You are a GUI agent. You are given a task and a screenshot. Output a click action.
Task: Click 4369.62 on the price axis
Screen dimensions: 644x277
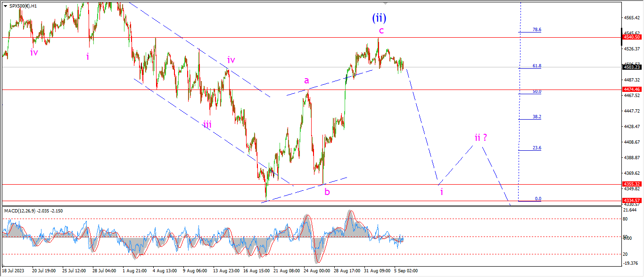633,173
